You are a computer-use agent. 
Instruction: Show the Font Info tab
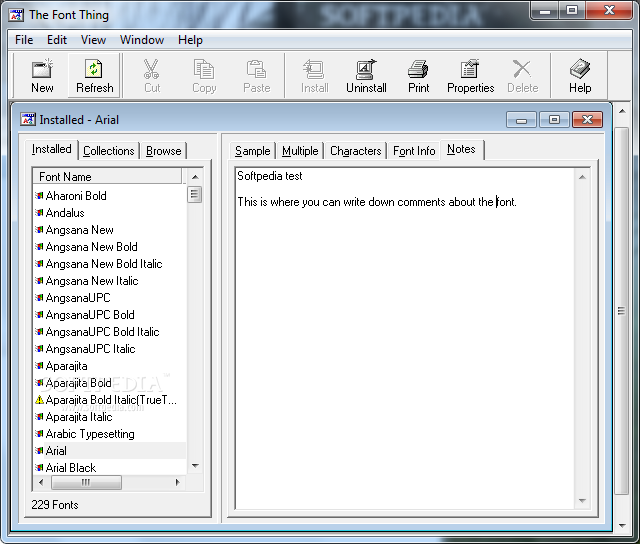(414, 151)
